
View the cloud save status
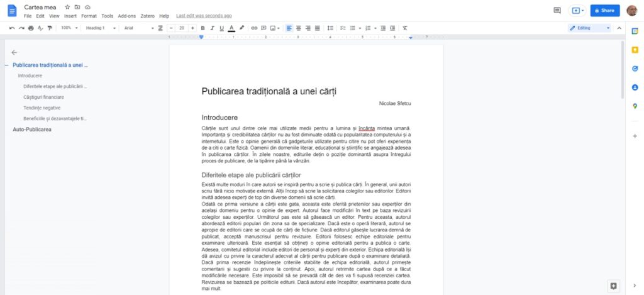87,7
